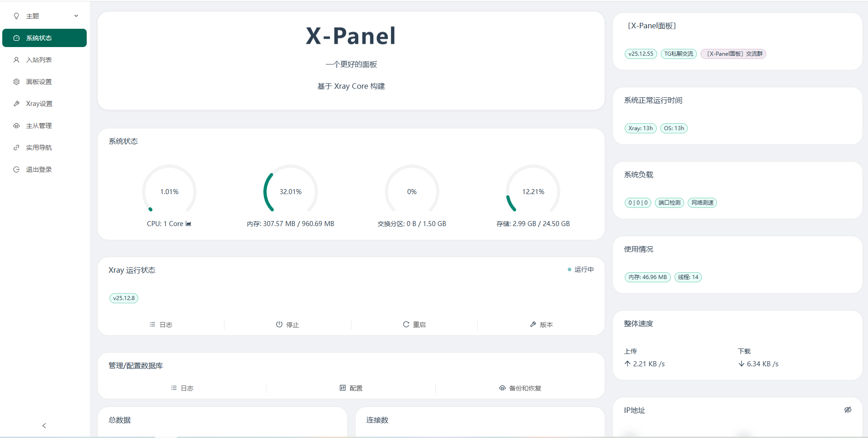Click the 实用导航 link icon
This screenshot has height=438, width=868.
tap(16, 148)
